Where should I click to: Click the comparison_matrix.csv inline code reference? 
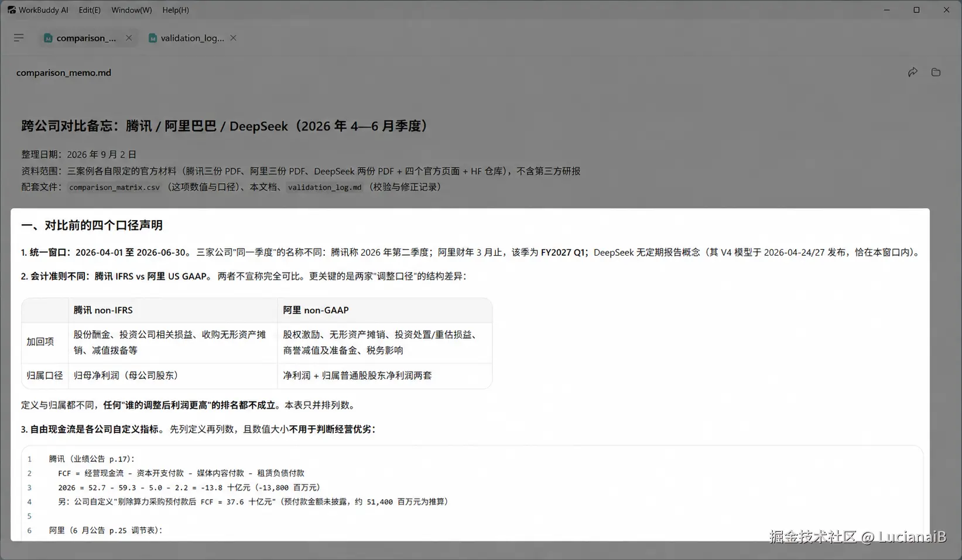(114, 187)
